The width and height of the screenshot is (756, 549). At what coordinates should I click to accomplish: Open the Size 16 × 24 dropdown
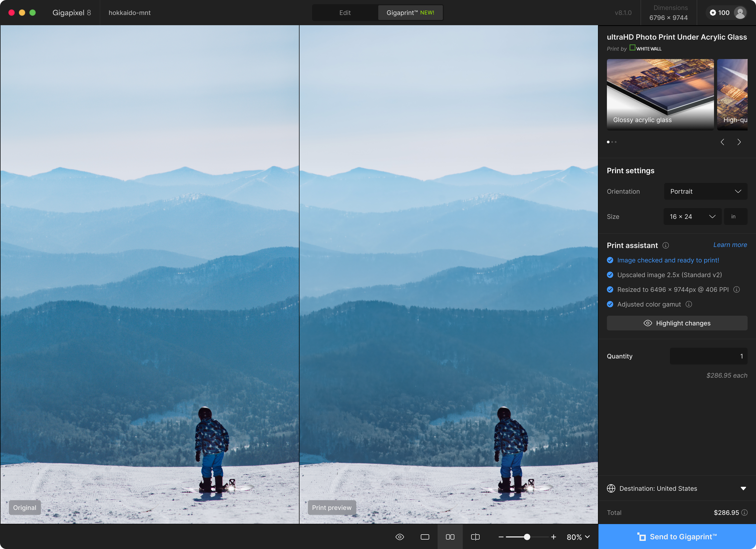[692, 217]
